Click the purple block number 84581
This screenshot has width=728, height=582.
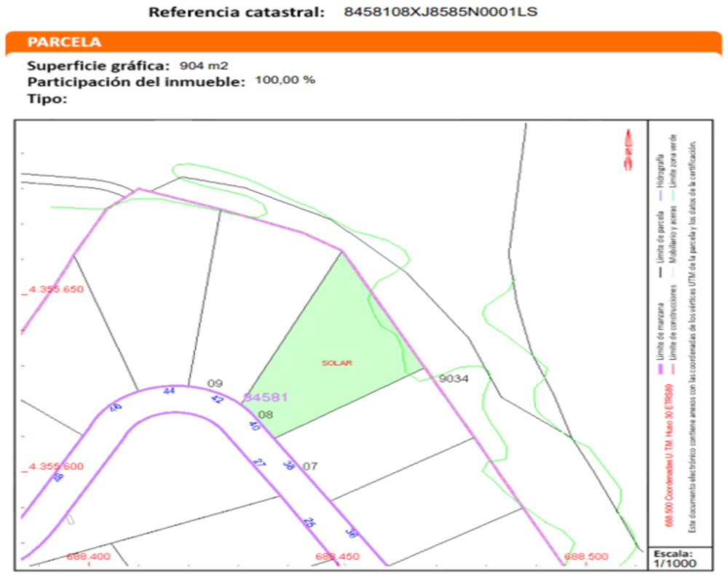point(266,397)
